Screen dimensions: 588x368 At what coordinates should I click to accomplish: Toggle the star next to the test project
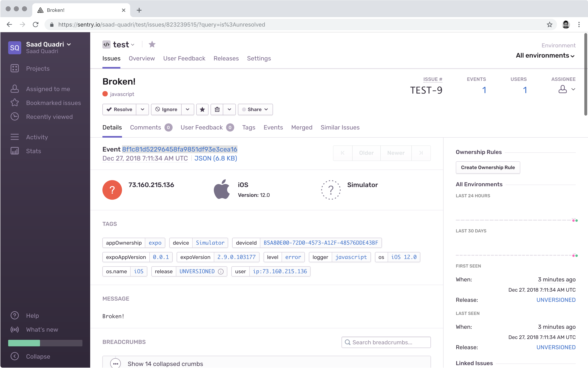pos(152,44)
